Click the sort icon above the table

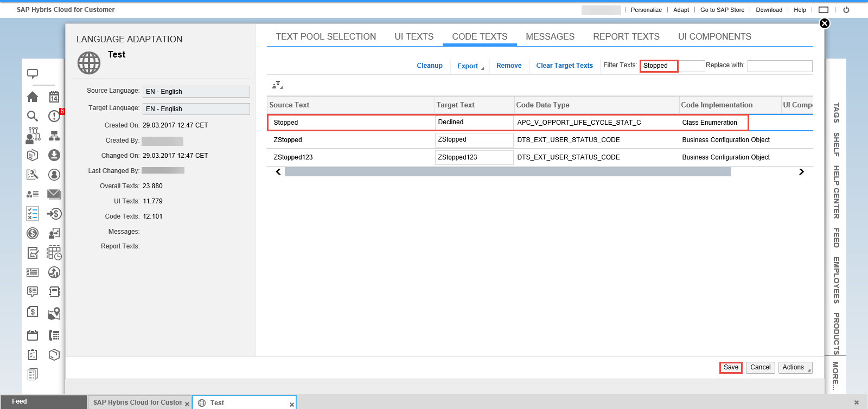(277, 85)
